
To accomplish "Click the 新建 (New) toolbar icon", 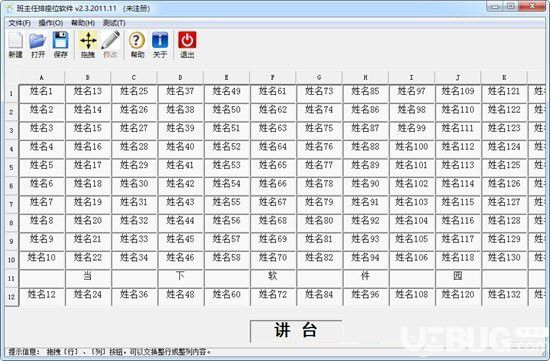I will 15,45.
